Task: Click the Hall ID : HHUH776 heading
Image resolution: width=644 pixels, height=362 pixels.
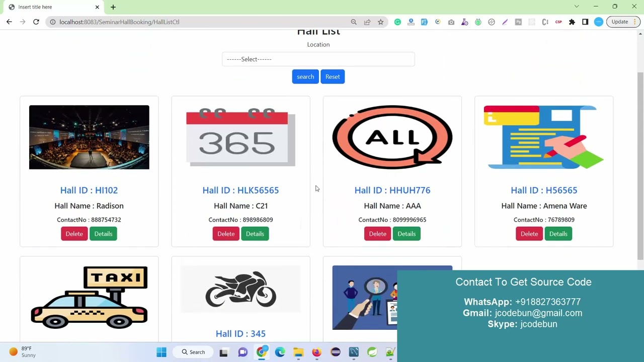Action: tap(392, 190)
